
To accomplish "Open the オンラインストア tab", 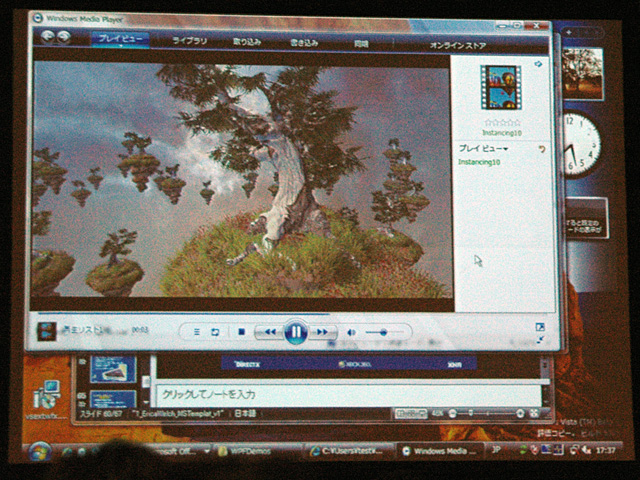I will click(x=457, y=45).
